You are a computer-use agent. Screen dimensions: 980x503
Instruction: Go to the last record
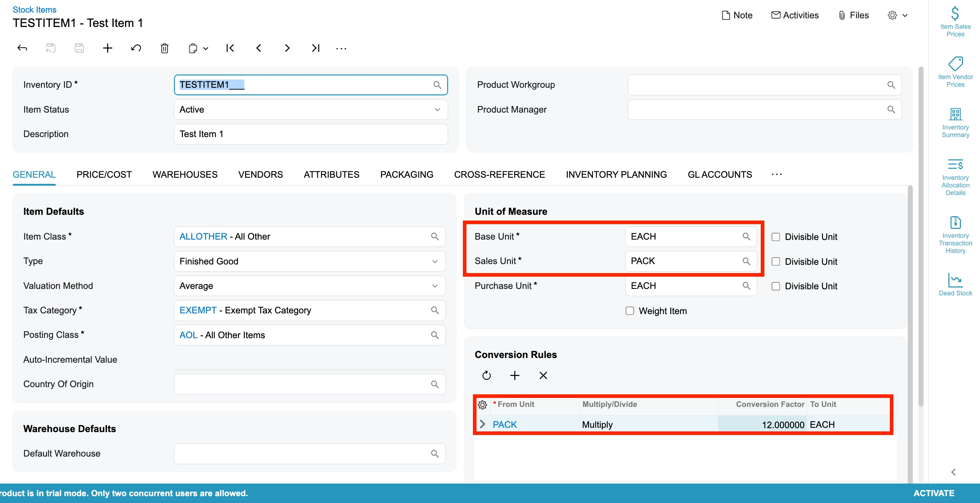[x=316, y=48]
